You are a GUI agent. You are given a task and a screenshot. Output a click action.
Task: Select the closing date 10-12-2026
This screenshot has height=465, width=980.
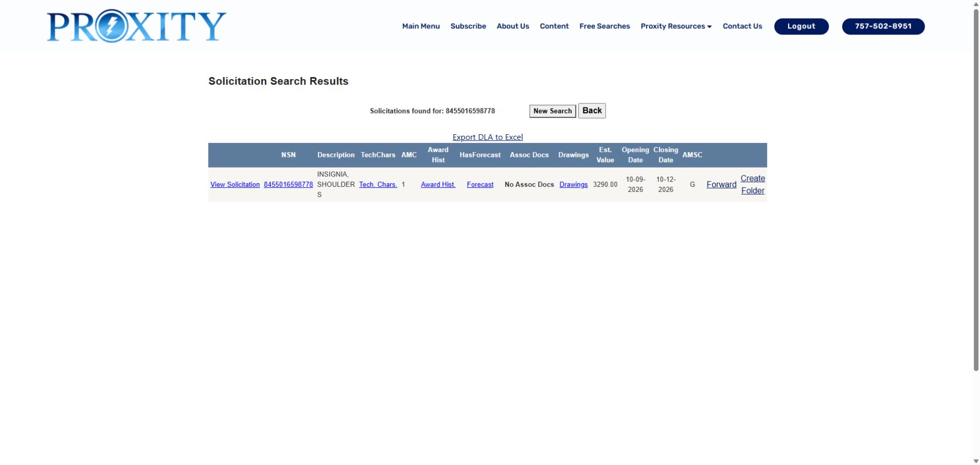[x=666, y=185]
